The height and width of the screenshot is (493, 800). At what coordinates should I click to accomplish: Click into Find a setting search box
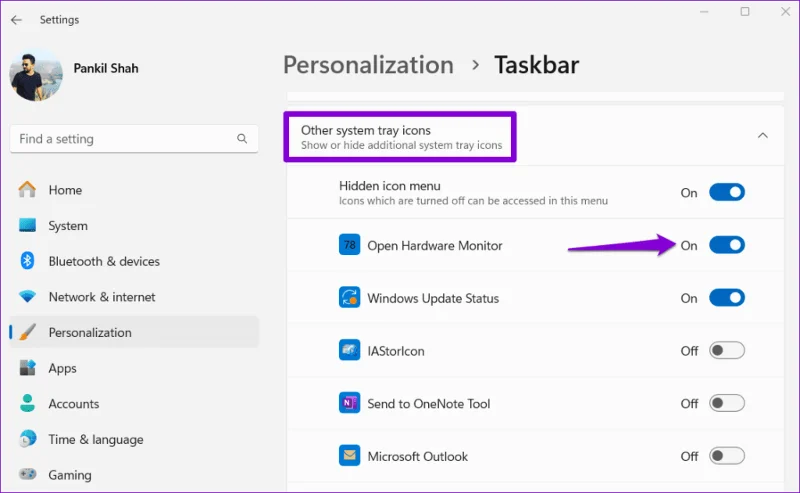point(134,138)
